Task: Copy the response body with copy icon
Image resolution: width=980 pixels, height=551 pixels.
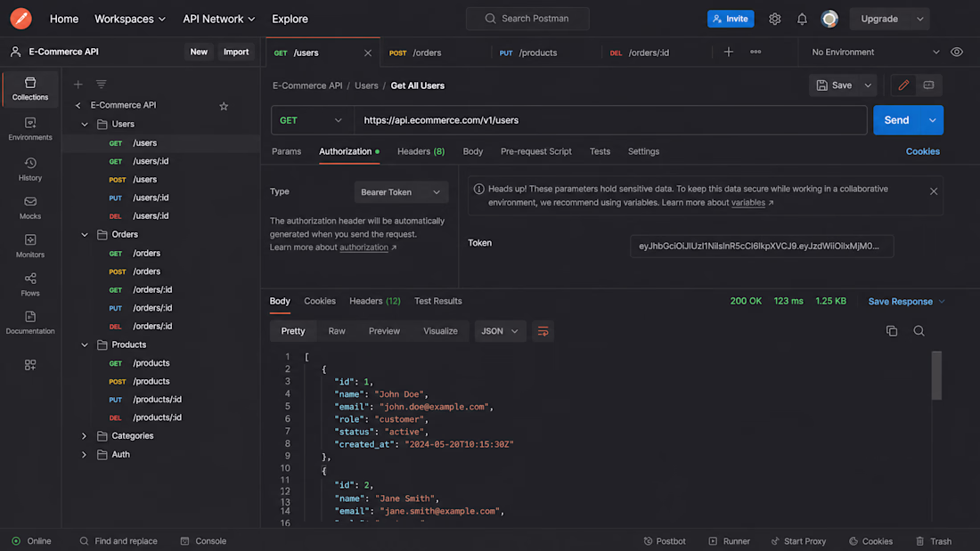Action: pyautogui.click(x=891, y=331)
